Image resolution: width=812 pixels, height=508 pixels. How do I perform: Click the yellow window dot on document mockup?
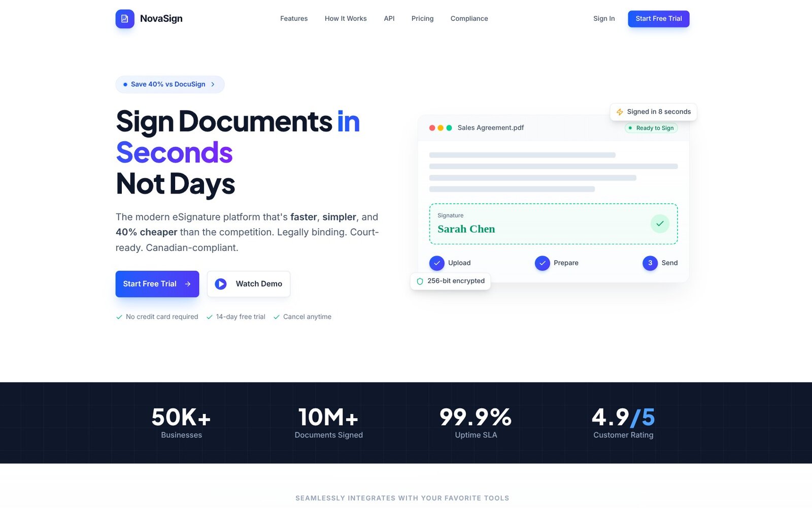[x=441, y=128]
